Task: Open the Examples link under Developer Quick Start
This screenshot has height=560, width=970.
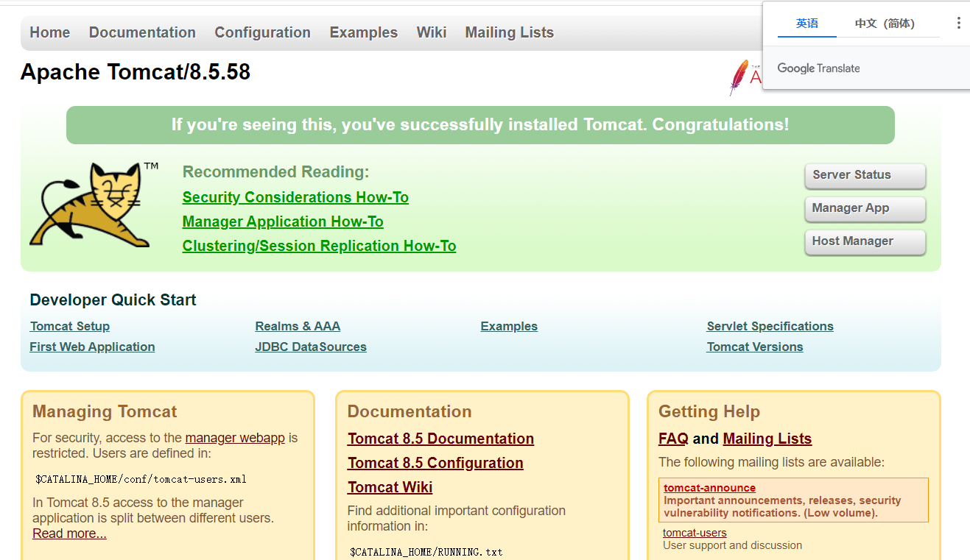Action: pos(509,326)
